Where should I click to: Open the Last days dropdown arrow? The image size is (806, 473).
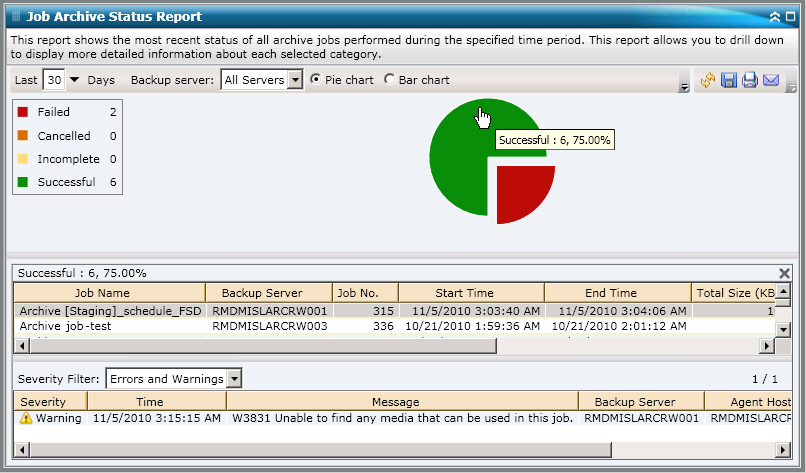74,80
